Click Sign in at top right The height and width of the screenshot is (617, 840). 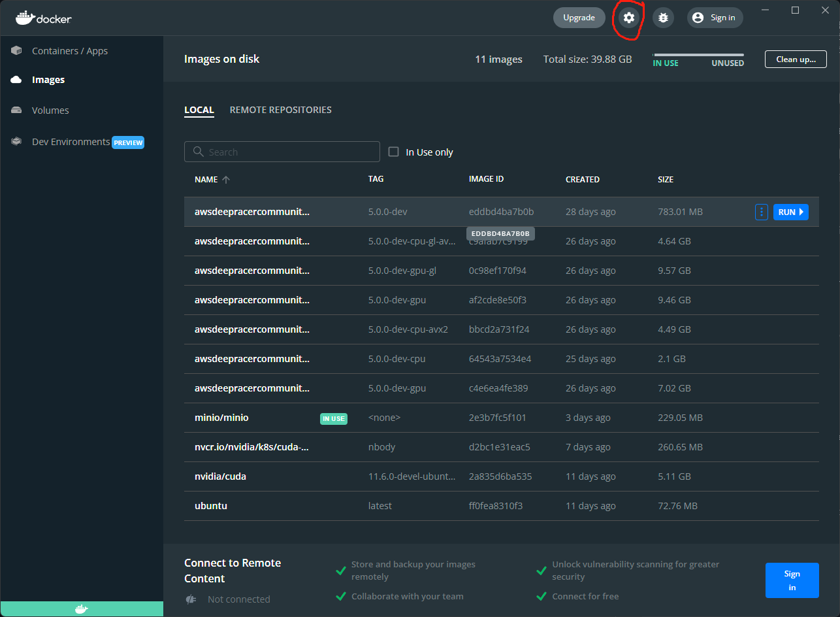pos(715,18)
